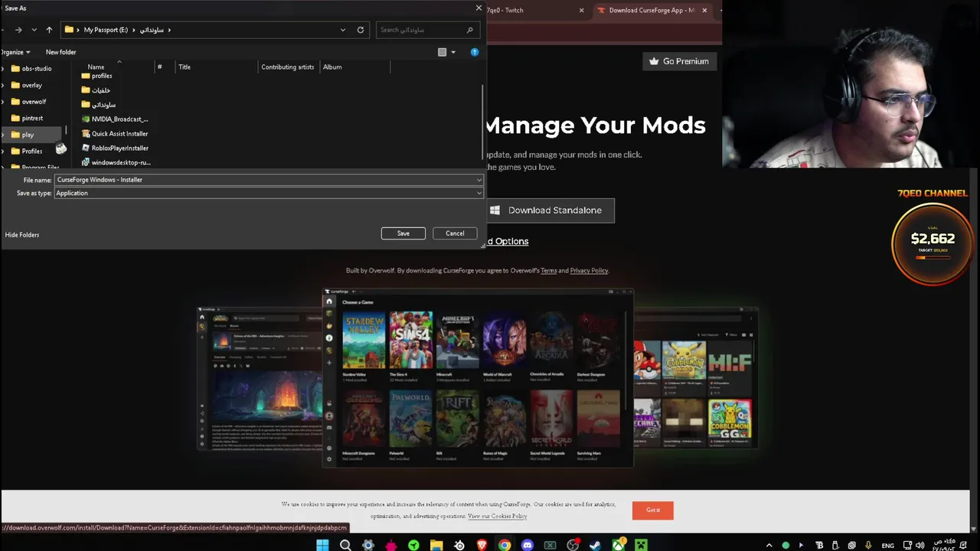Show hidden system tray icons
This screenshot has height=551, width=980.
click(769, 546)
